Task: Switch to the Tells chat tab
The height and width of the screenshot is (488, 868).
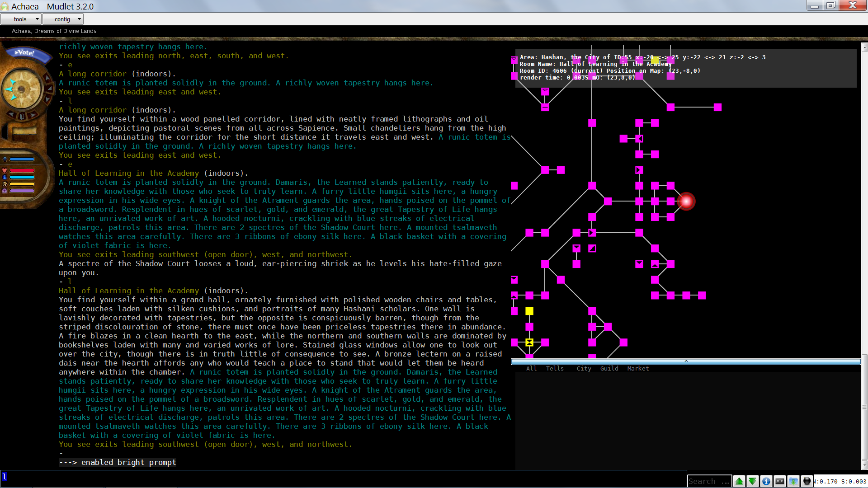Action: coord(555,369)
